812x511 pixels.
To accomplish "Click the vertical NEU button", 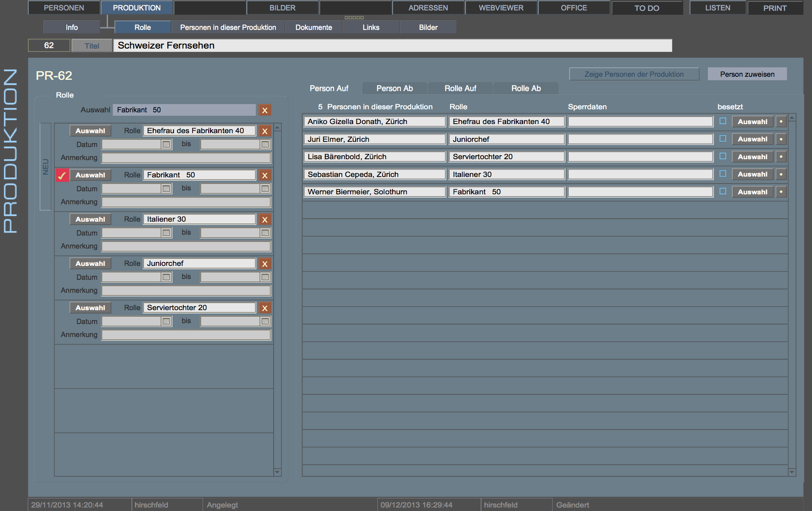I will (x=46, y=167).
